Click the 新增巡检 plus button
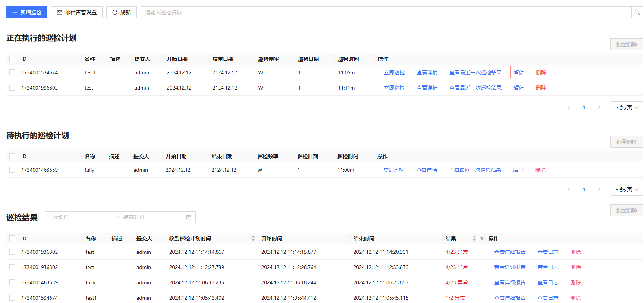This screenshot has height=303, width=644. [27, 12]
